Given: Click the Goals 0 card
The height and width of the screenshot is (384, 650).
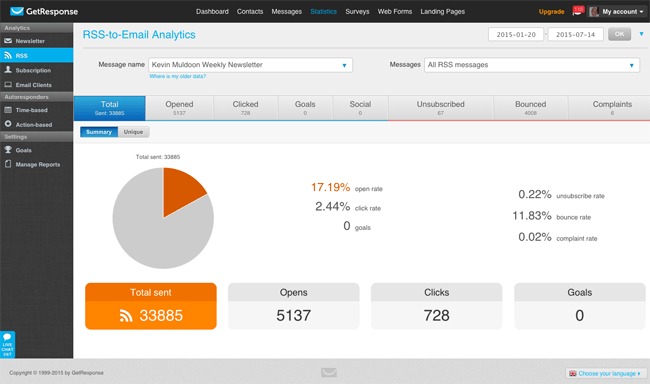Looking at the screenshot, I should pos(580,306).
